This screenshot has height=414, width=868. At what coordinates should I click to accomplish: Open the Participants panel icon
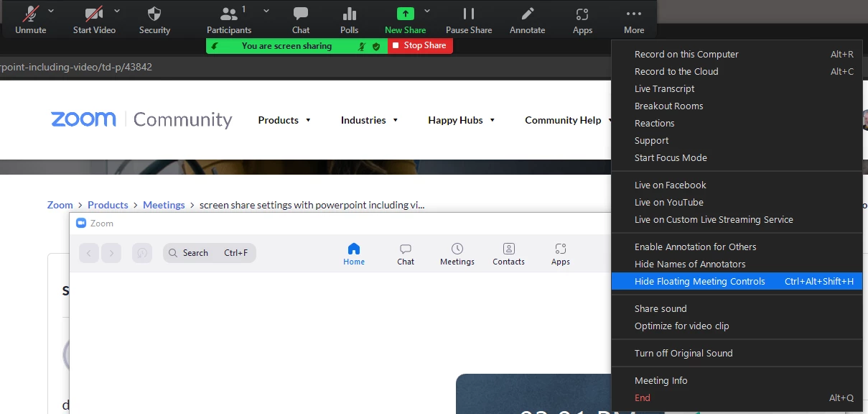[x=229, y=14]
